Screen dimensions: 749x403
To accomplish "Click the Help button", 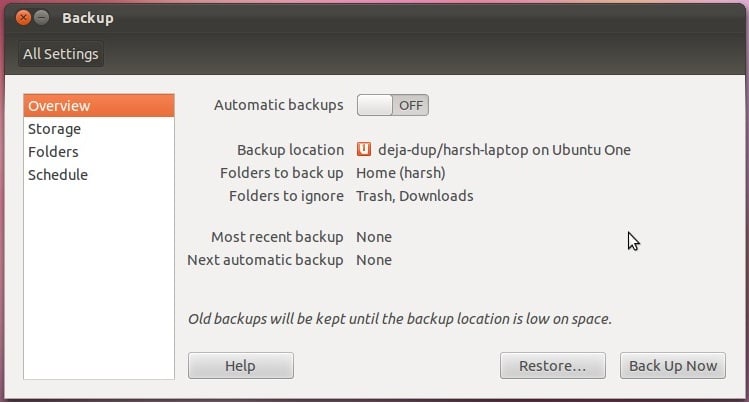I will click(240, 366).
